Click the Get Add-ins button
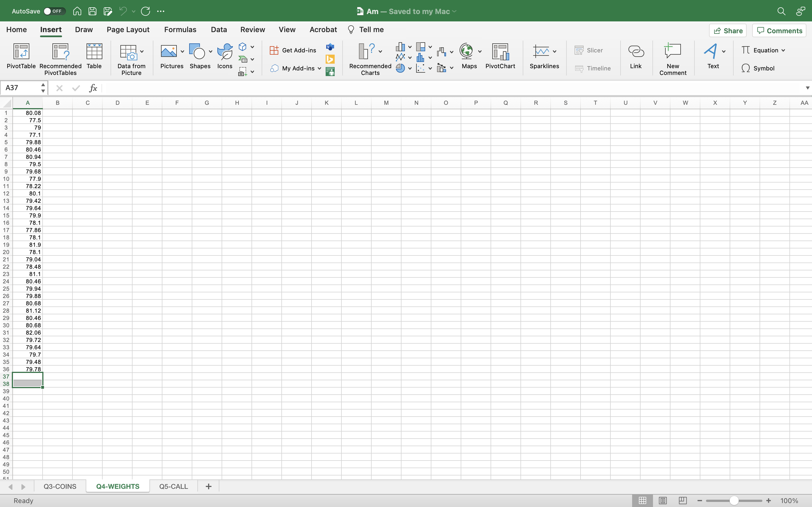Image resolution: width=812 pixels, height=507 pixels. click(293, 50)
